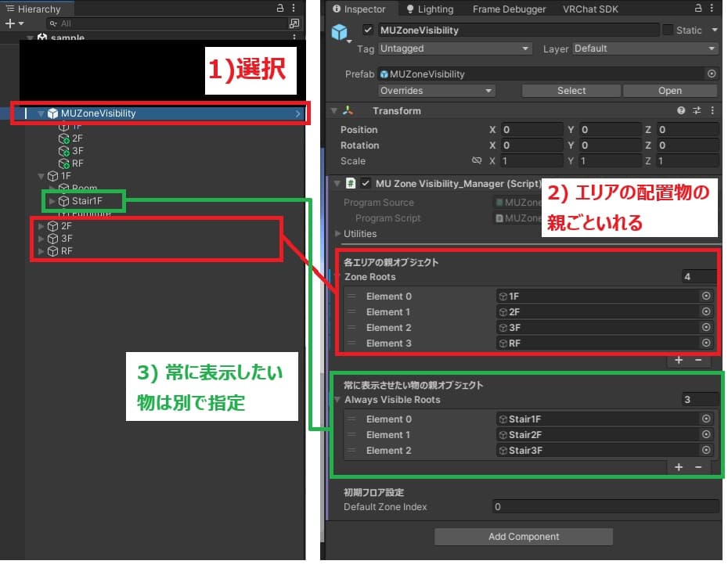
Task: Open the Tag dropdown set to Untagged
Action: [455, 49]
